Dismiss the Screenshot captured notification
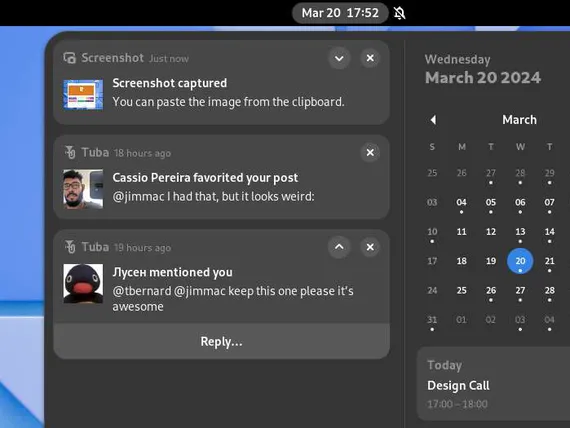Image resolution: width=570 pixels, height=428 pixels. point(370,58)
